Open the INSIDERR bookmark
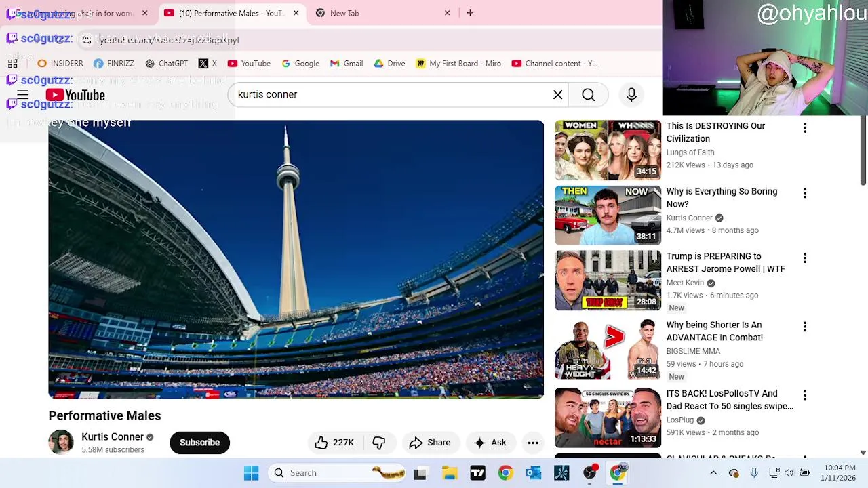The image size is (868, 488). (60, 64)
